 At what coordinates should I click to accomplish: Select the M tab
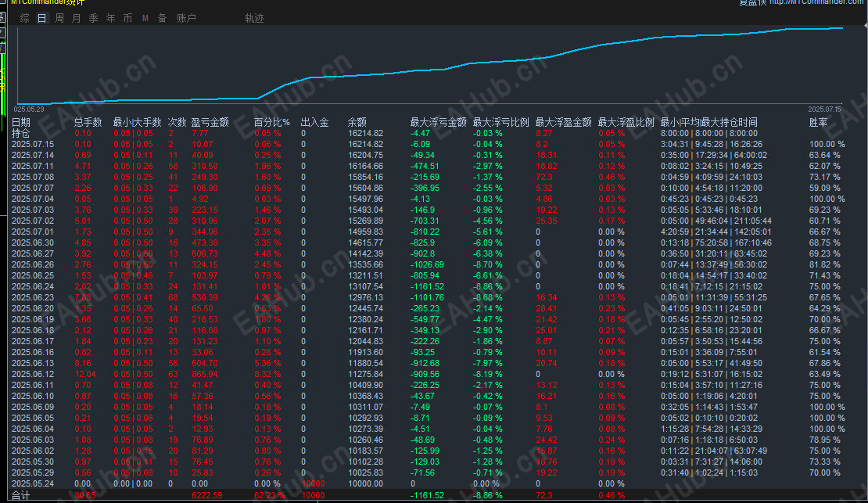(145, 18)
